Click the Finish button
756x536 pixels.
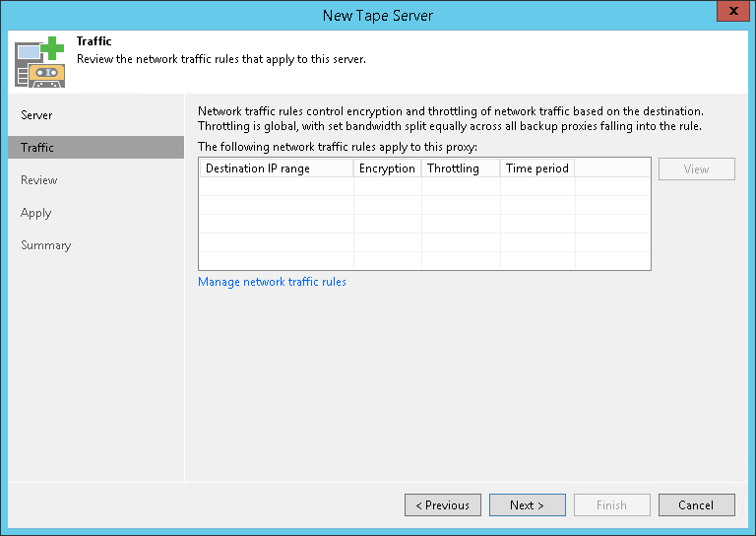click(611, 505)
